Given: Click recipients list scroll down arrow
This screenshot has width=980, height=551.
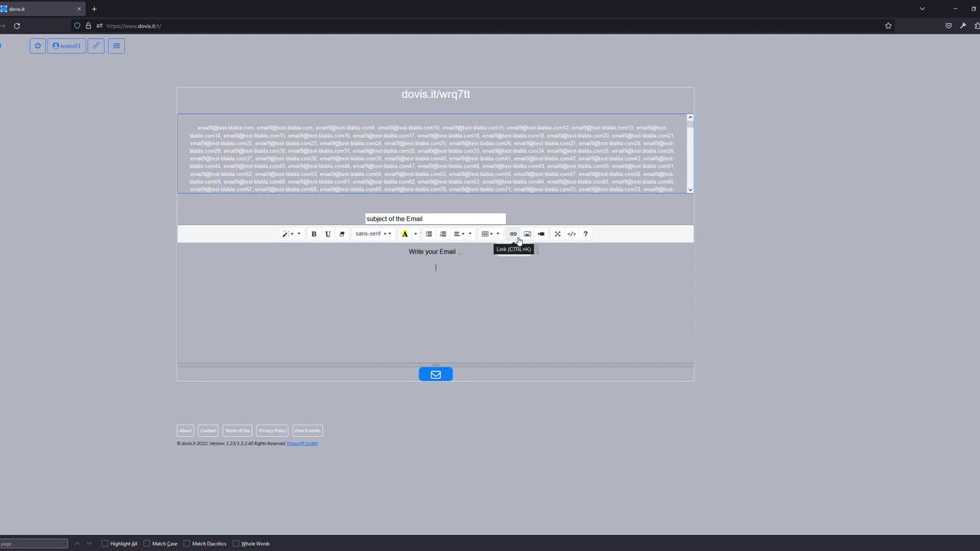Looking at the screenshot, I should click(x=690, y=189).
